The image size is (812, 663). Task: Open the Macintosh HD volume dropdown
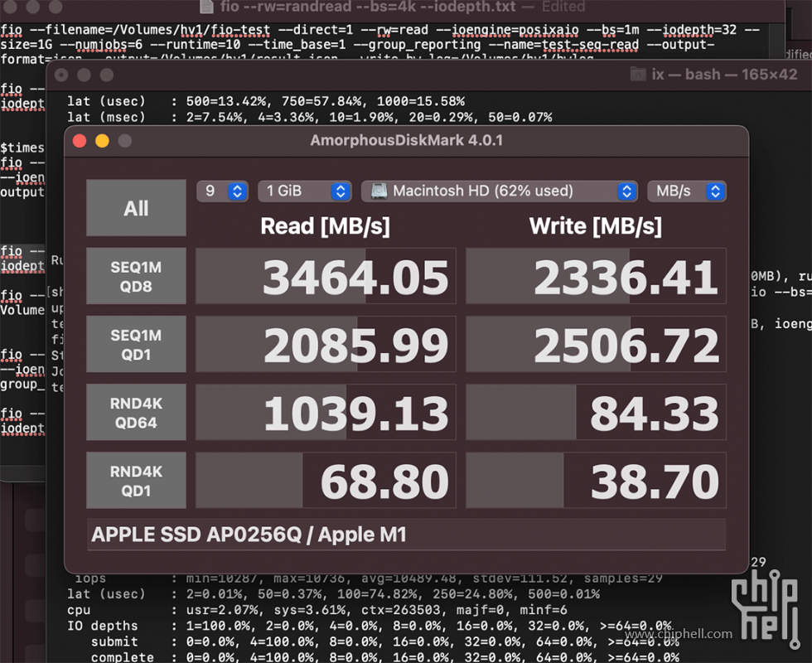point(499,191)
